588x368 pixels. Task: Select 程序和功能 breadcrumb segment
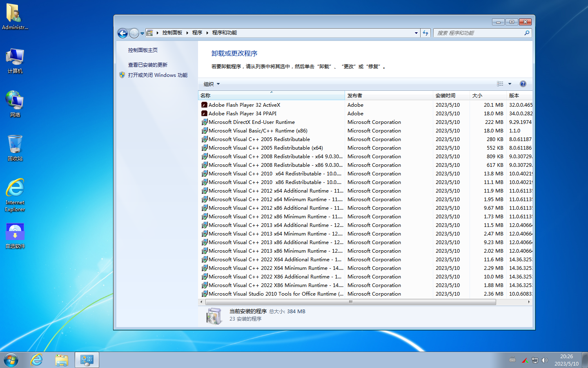(225, 33)
